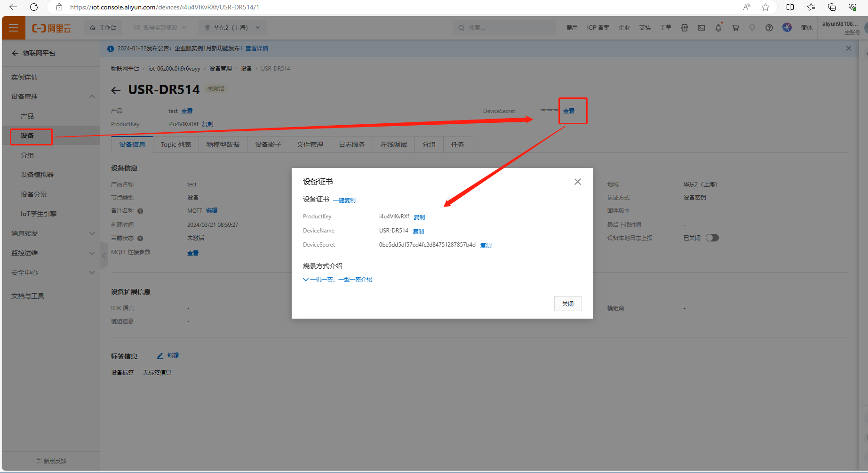Click the notification bell icon
Viewport: 868px width, 473px height.
pos(718,28)
